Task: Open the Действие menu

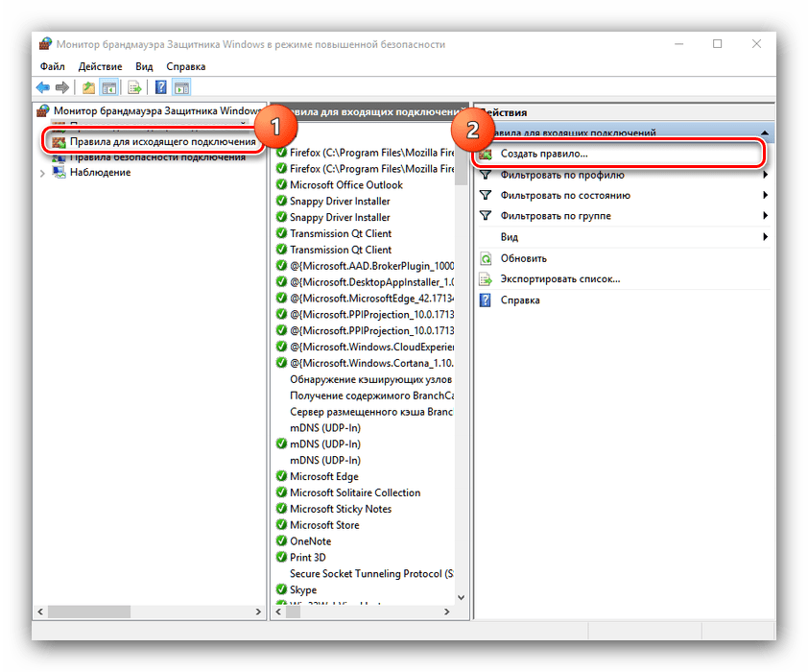Action: [100, 66]
